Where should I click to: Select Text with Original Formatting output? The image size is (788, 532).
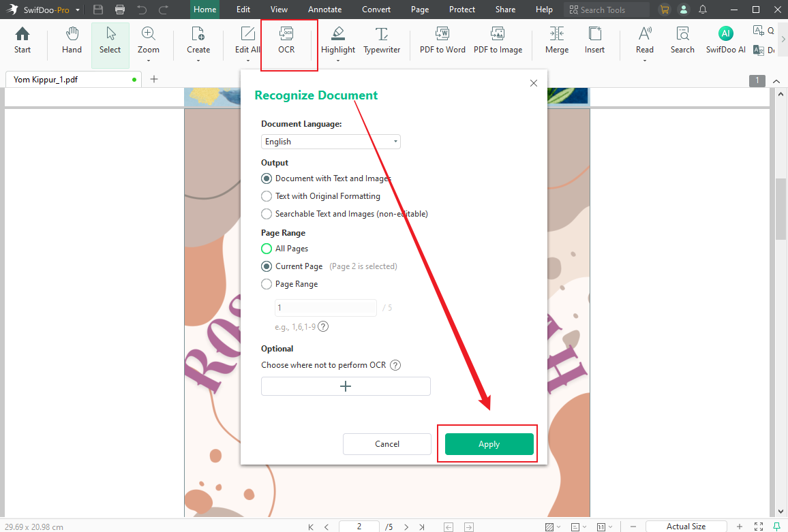[x=266, y=195]
